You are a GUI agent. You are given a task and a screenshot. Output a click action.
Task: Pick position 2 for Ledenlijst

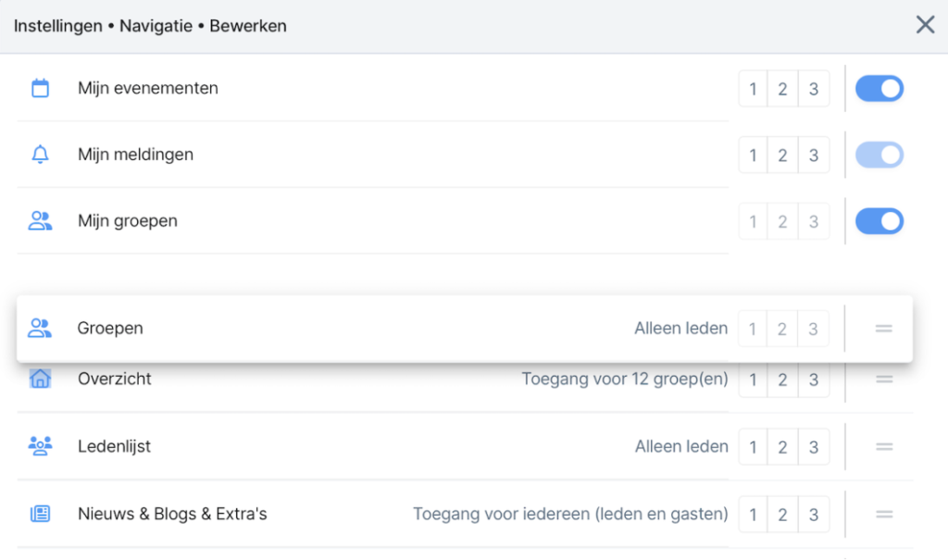(783, 447)
